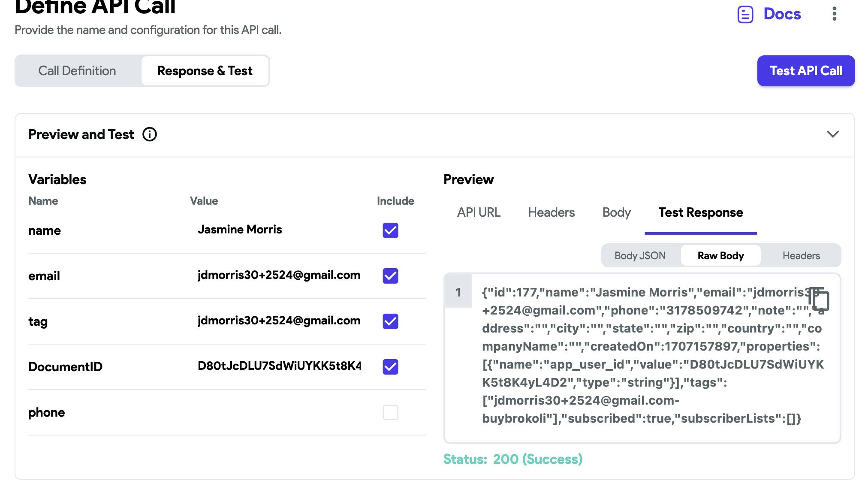Show response Headers in segmented control

[x=801, y=256]
